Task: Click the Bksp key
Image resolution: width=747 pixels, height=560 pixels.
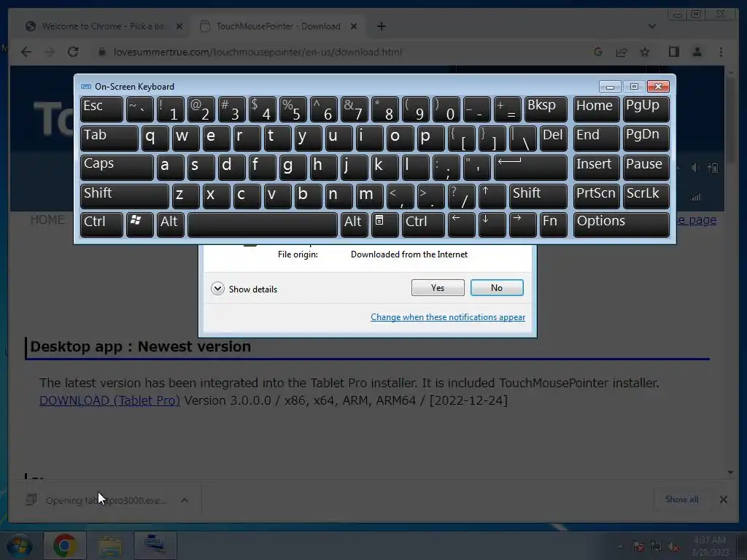Action: [546, 109]
